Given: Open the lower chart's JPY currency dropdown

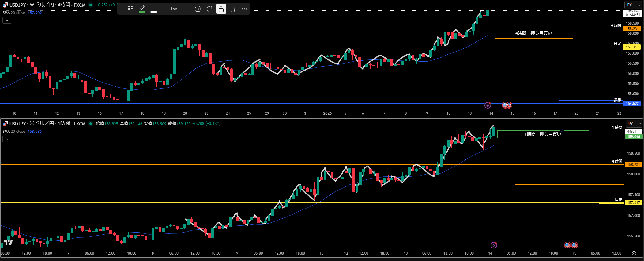Looking at the screenshot, I should tap(634, 124).
